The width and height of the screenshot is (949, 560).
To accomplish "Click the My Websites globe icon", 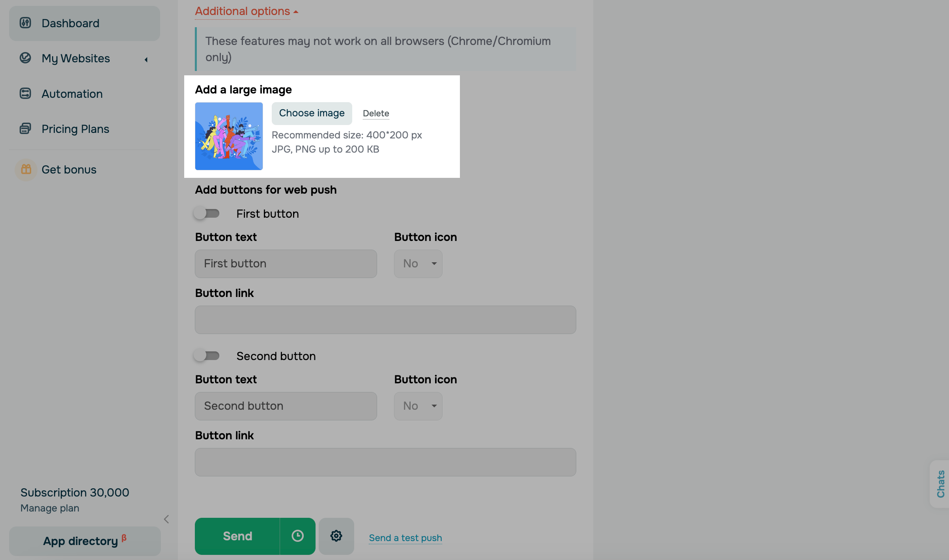I will 25,58.
